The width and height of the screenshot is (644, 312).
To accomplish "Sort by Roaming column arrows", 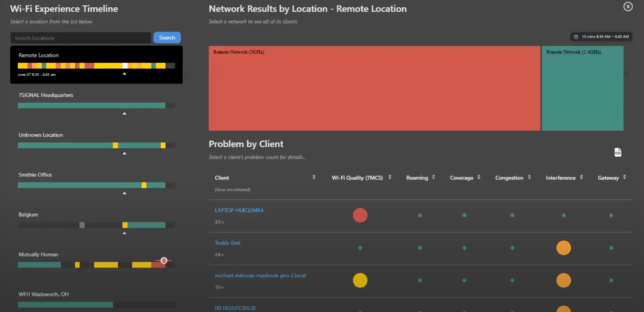I will (x=433, y=177).
